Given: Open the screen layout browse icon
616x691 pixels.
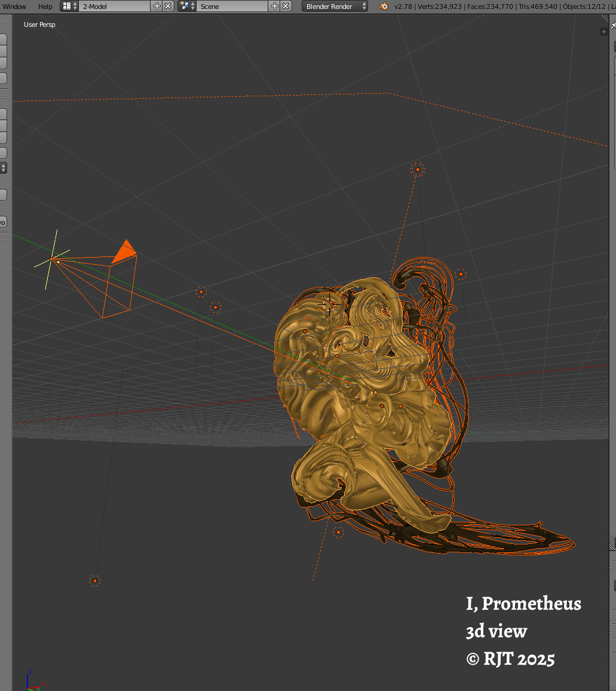Looking at the screenshot, I should (69, 6).
